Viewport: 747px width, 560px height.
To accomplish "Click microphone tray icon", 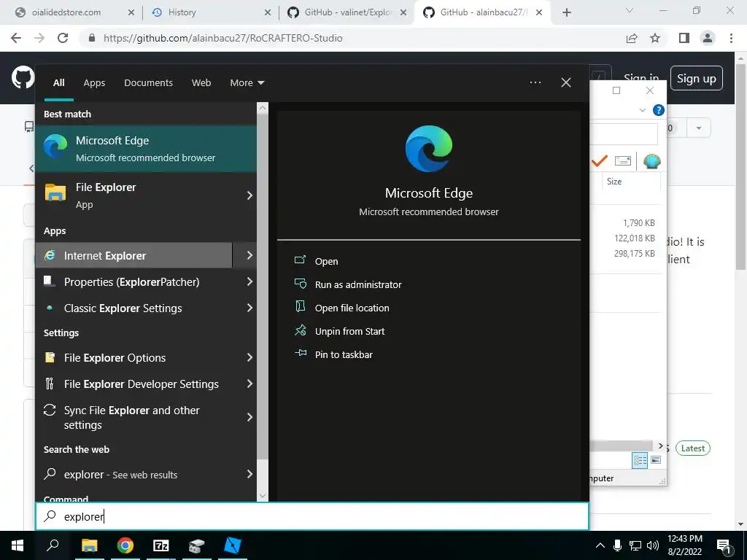I will [617, 545].
